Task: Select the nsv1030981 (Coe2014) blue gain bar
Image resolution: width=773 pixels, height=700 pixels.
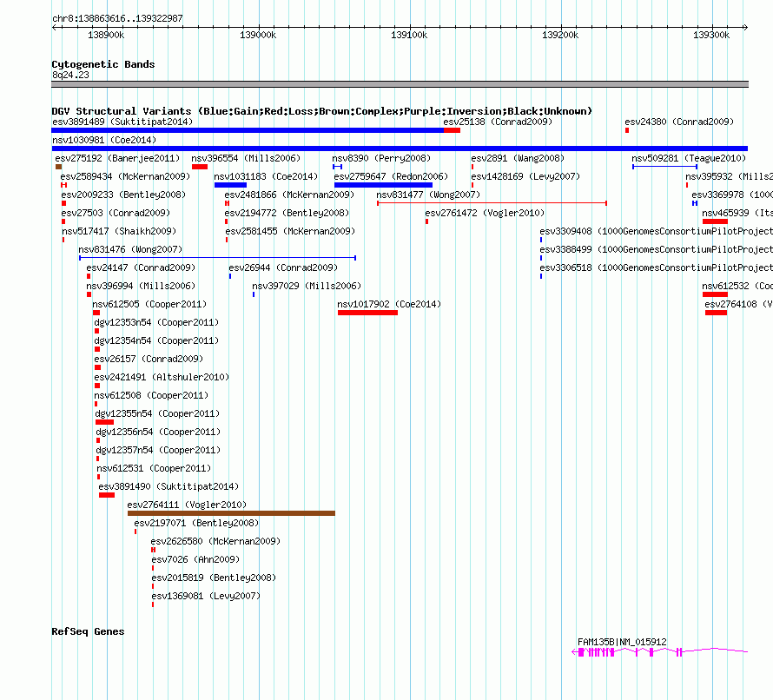Action: 400,149
